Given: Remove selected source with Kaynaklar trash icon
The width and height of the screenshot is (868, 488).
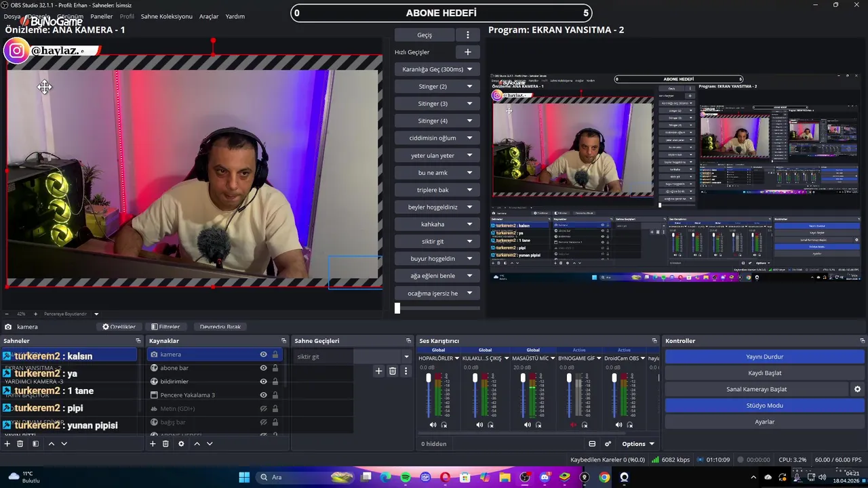Looking at the screenshot, I should pos(165,443).
